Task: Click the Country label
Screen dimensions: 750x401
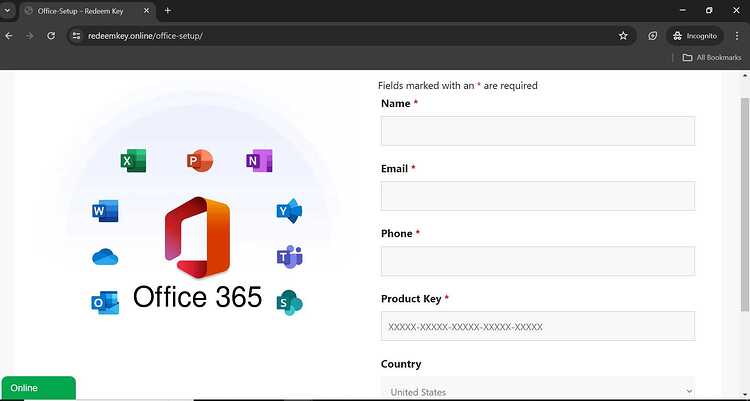Action: [401, 364]
